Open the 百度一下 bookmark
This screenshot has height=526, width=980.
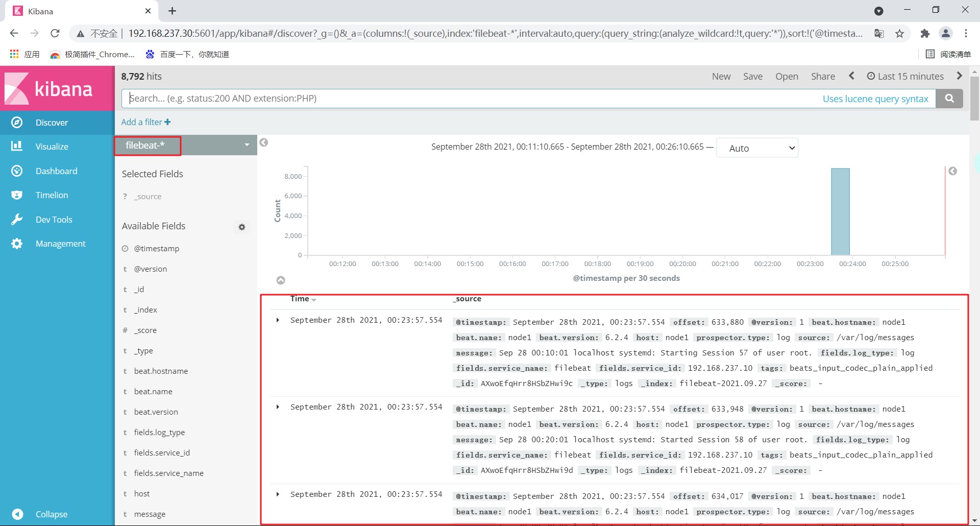pos(187,54)
